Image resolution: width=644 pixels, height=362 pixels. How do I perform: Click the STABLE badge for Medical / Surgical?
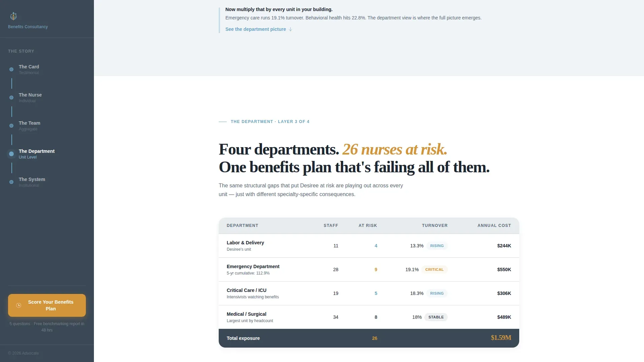tap(436, 317)
